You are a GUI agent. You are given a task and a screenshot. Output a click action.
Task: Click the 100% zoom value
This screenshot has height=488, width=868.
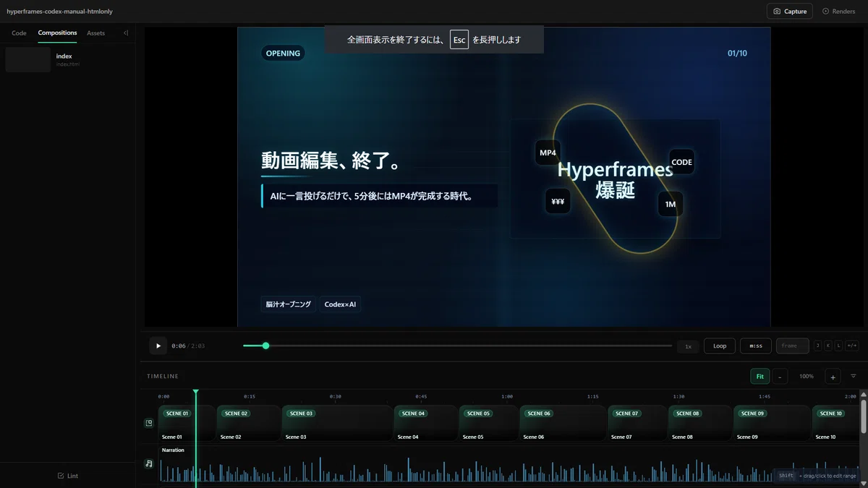807,376
